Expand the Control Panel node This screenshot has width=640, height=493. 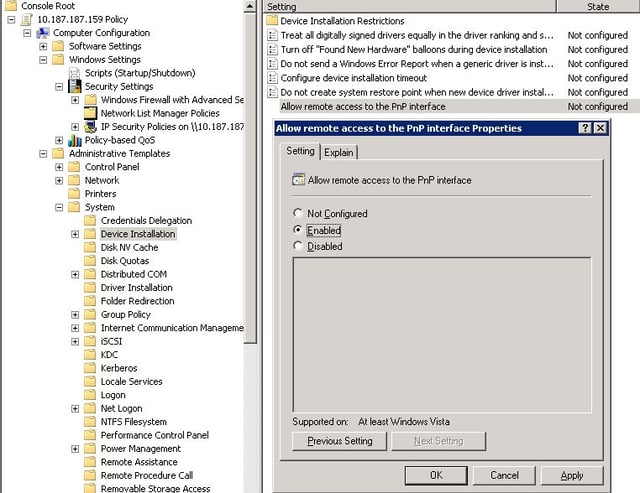[x=59, y=167]
